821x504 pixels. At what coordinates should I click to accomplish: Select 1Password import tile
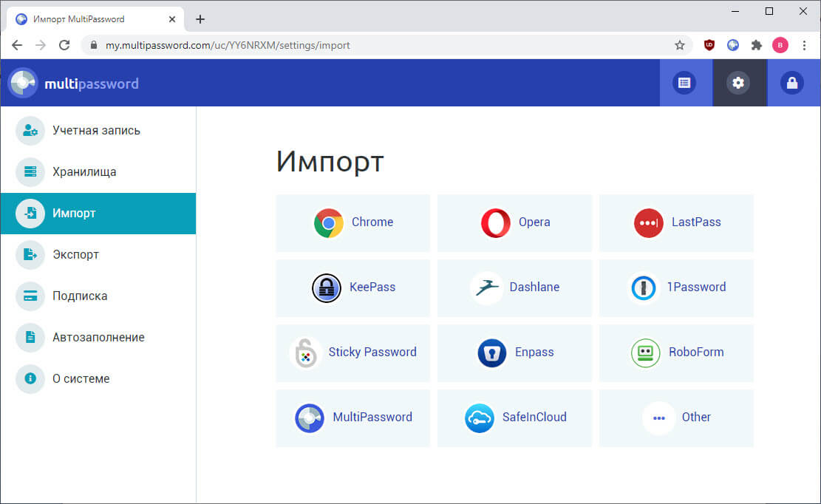tap(676, 288)
